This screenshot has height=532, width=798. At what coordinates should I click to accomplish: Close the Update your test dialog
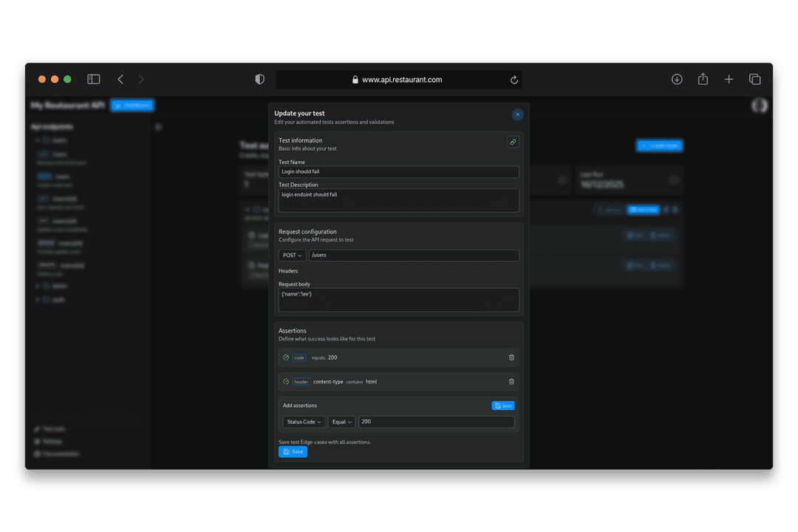[x=517, y=115]
